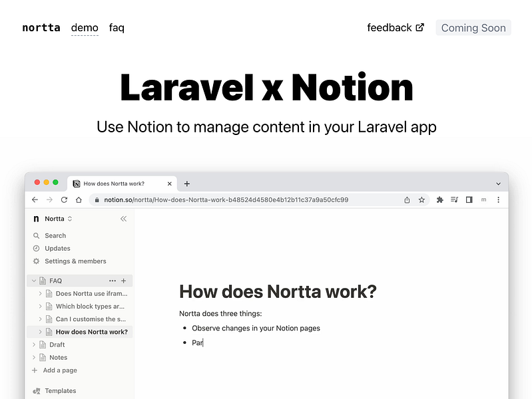Close the 'How does Nortta work?' tab
532x399 pixels.
point(169,184)
